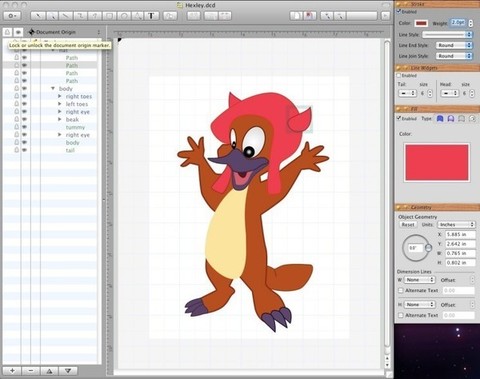The image size is (480, 379).
Task: Click the large red fill color swatch
Action: pyautogui.click(x=437, y=162)
